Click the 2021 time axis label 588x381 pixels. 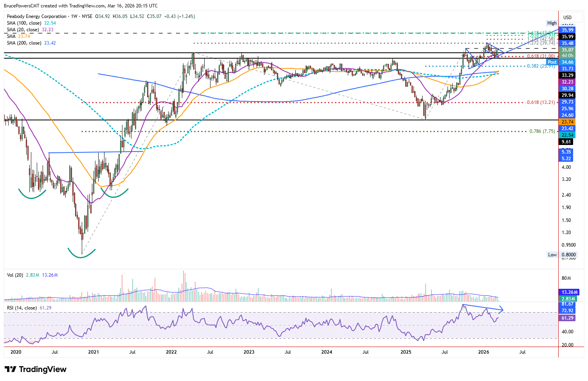94,352
